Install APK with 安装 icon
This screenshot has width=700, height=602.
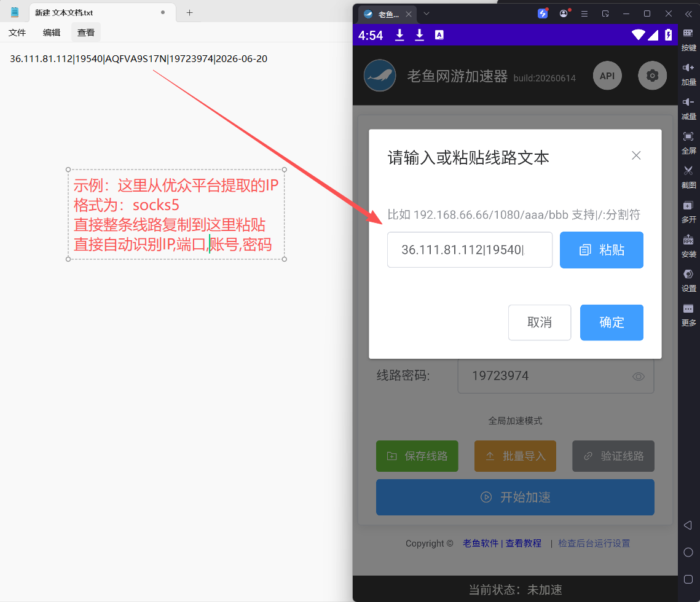pos(688,246)
